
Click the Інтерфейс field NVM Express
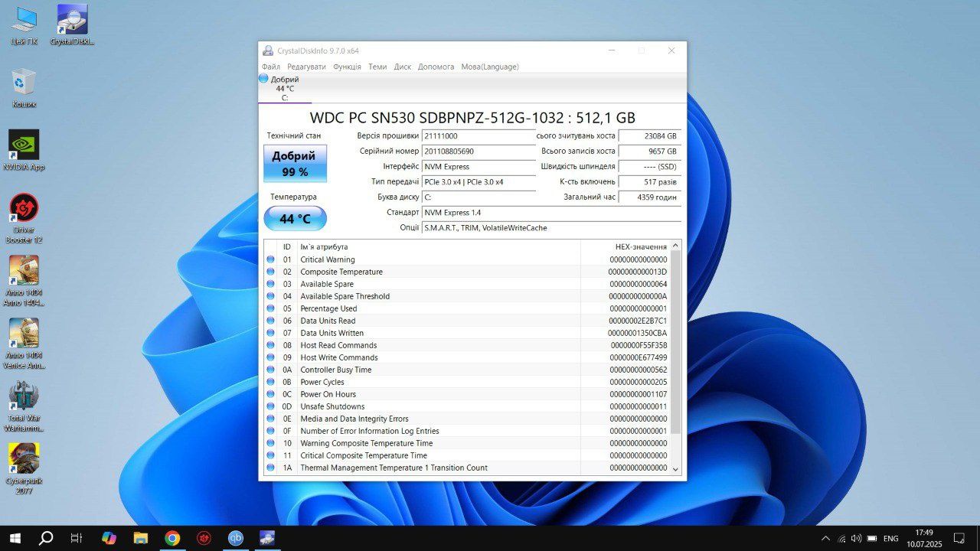click(479, 166)
